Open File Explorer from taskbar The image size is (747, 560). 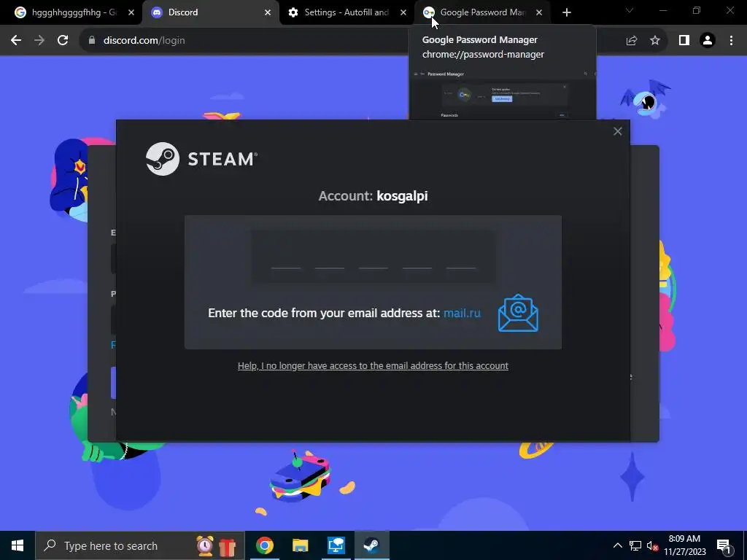click(300, 545)
